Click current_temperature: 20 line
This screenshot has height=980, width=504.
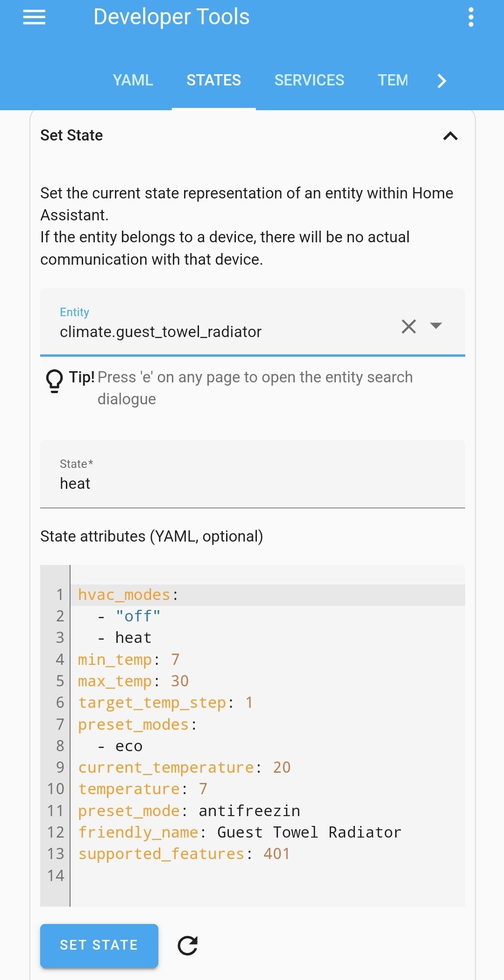(x=184, y=768)
